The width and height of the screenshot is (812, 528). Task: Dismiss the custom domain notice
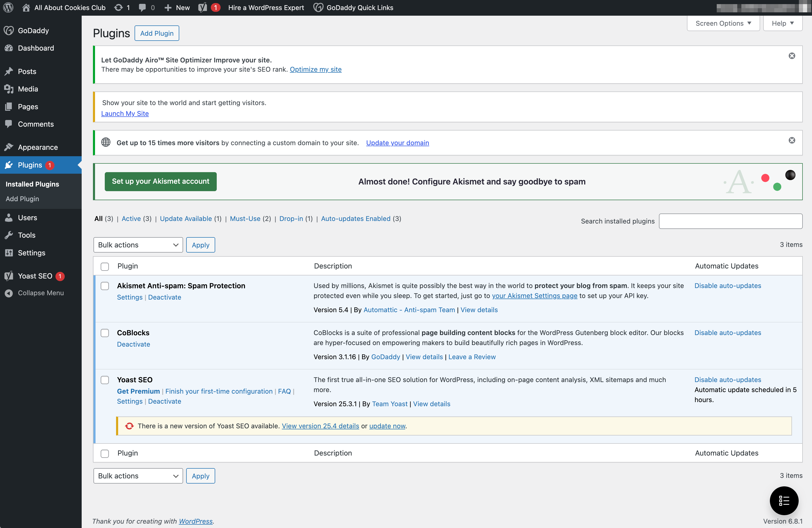[x=792, y=140]
